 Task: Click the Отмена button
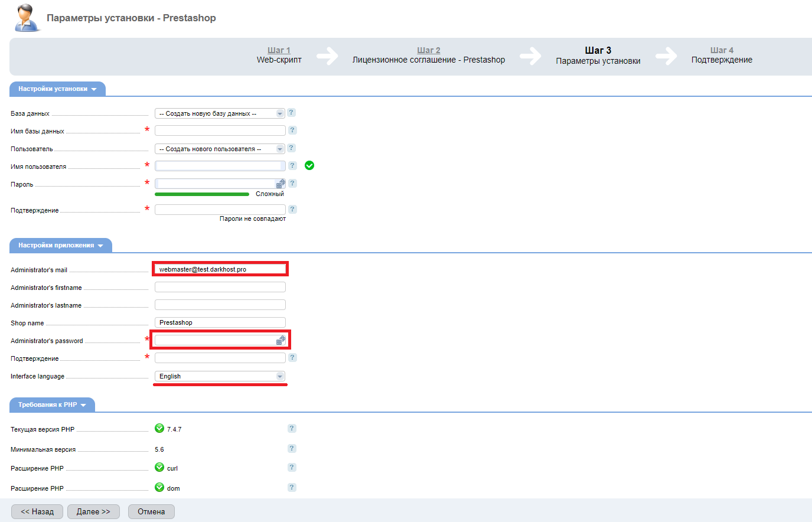point(151,511)
